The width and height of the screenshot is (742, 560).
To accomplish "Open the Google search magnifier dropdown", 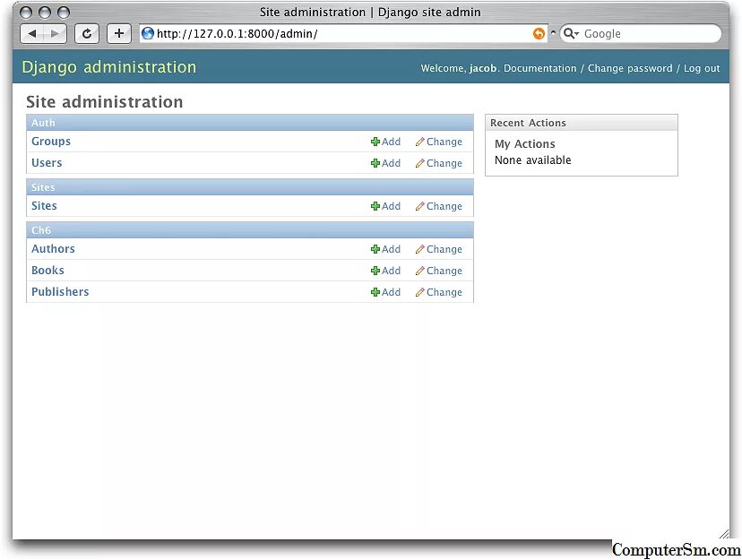I will (x=571, y=33).
